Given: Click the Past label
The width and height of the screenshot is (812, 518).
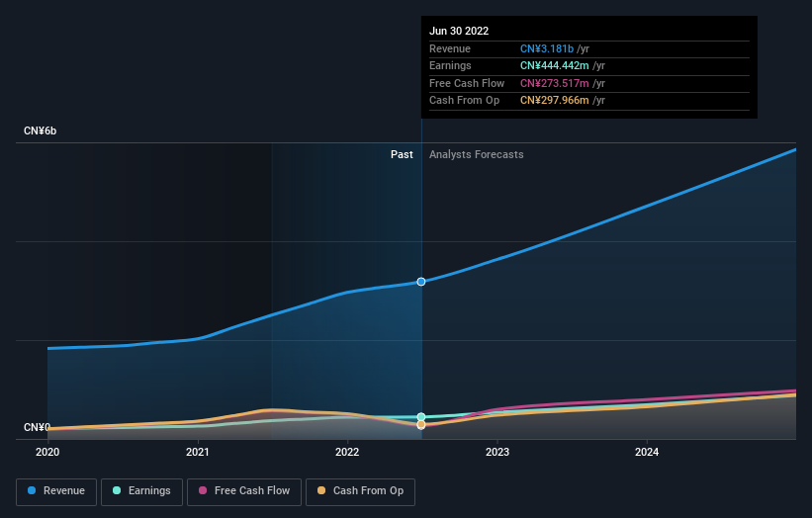Looking at the screenshot, I should click(402, 154).
